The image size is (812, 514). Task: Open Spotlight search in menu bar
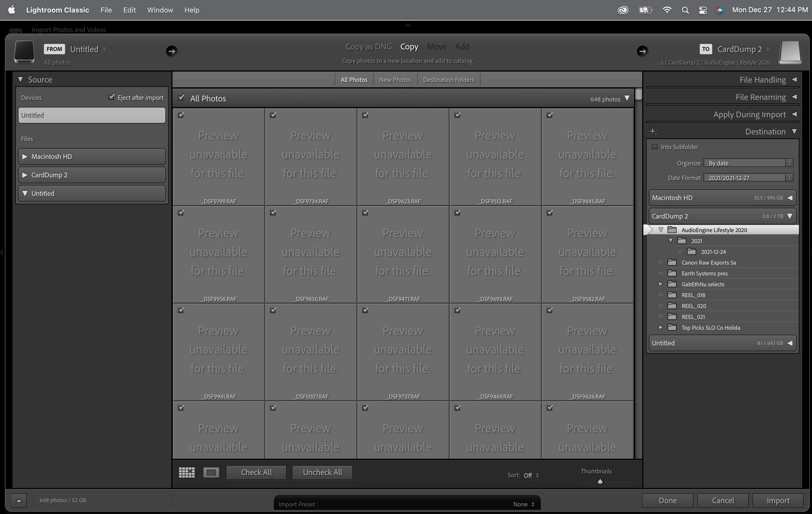(x=685, y=10)
